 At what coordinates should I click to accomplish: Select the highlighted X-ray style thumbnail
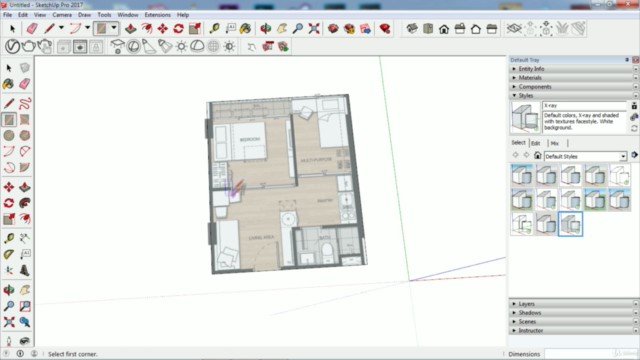570,224
